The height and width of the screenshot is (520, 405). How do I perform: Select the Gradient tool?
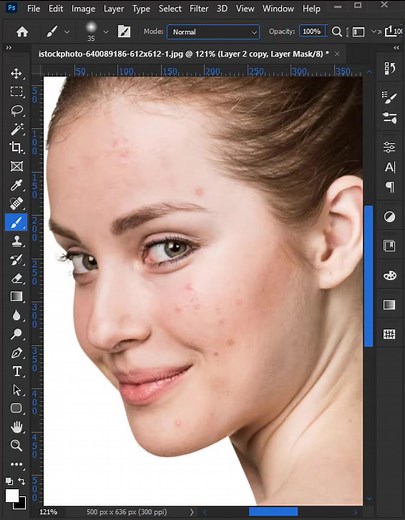coord(16,296)
